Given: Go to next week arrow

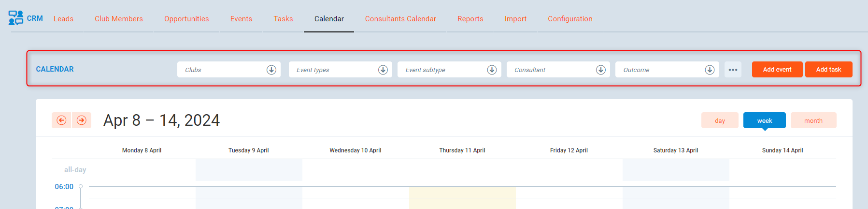Looking at the screenshot, I should pos(82,120).
